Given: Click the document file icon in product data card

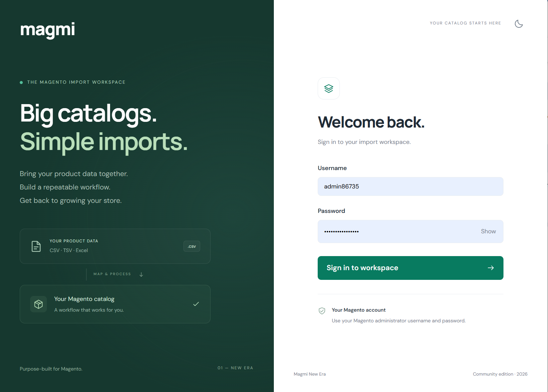Looking at the screenshot, I should (36, 246).
